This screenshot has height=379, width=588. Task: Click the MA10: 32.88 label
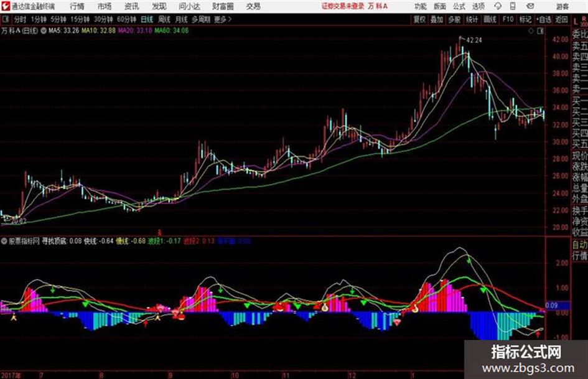(99, 30)
